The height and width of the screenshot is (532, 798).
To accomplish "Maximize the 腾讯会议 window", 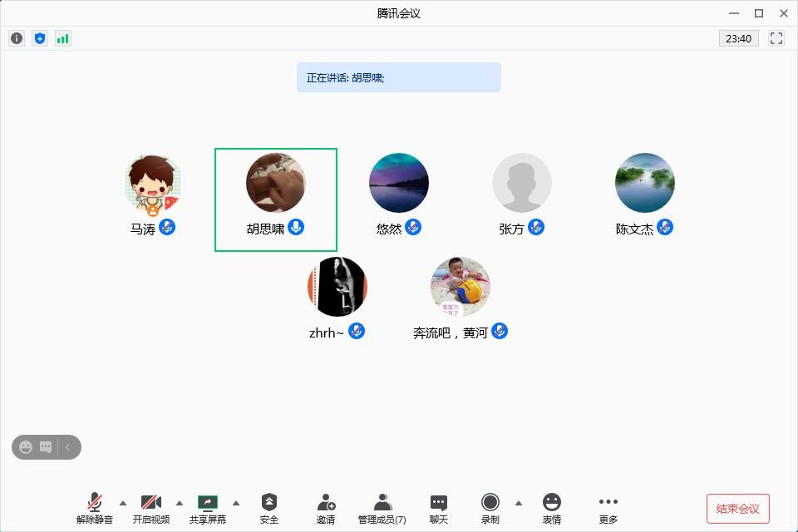I will coord(759,13).
